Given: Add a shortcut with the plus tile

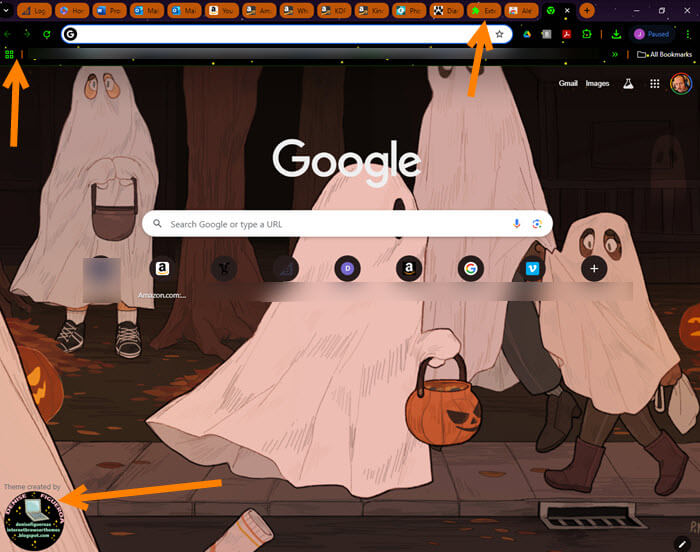Looking at the screenshot, I should pos(594,268).
